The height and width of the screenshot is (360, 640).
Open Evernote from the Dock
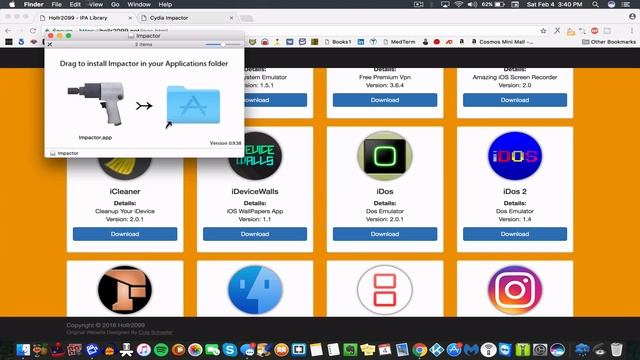350,350
